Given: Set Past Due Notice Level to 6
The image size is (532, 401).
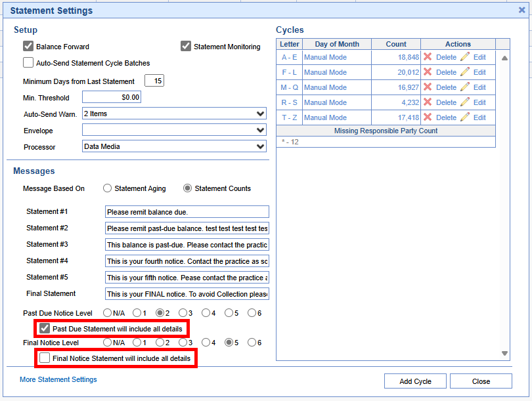Looking at the screenshot, I should (x=252, y=312).
